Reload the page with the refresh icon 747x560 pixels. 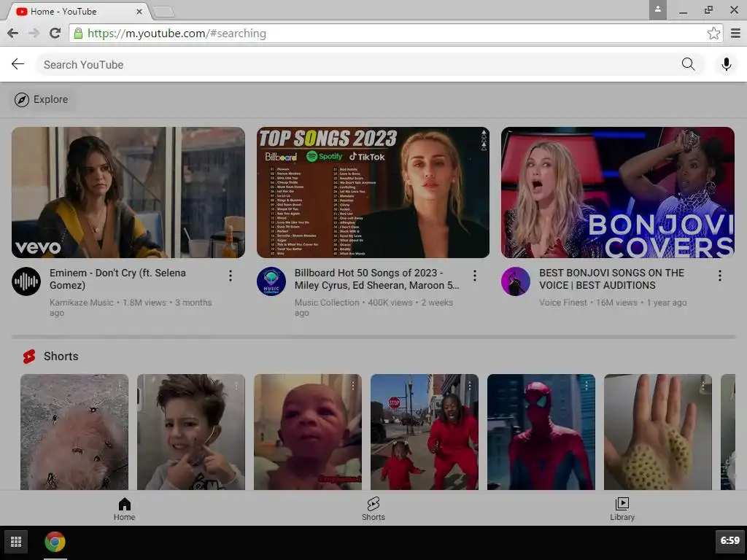point(55,34)
